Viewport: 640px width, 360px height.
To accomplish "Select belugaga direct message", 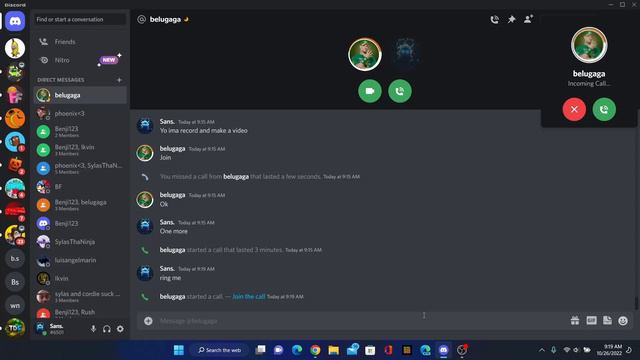I will coord(80,95).
